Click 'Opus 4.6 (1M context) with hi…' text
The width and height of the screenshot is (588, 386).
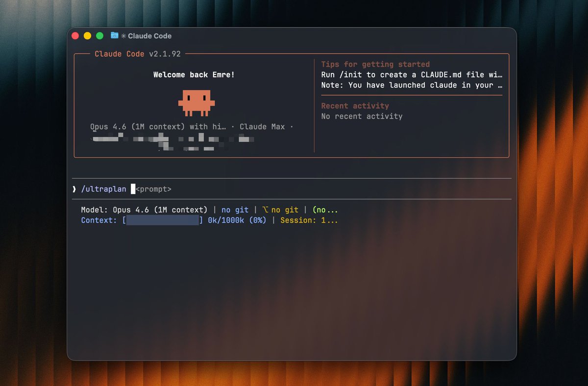tap(158, 127)
